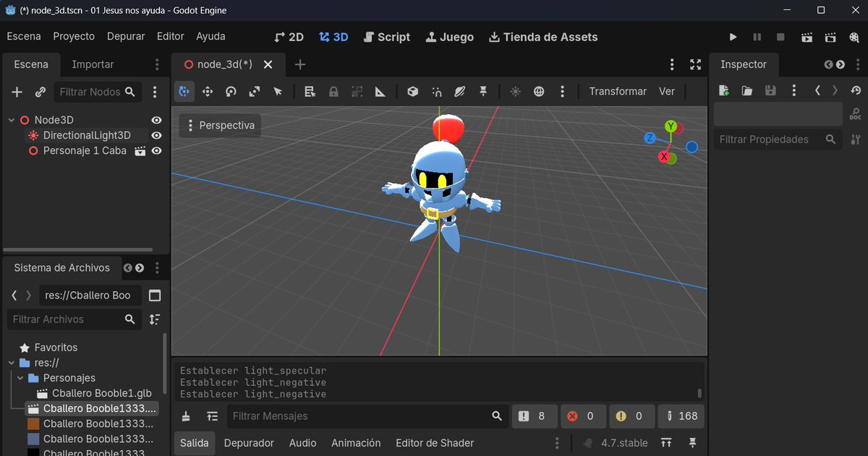Open Inspector object history clock icon
This screenshot has height=456, width=868.
coord(856,90)
